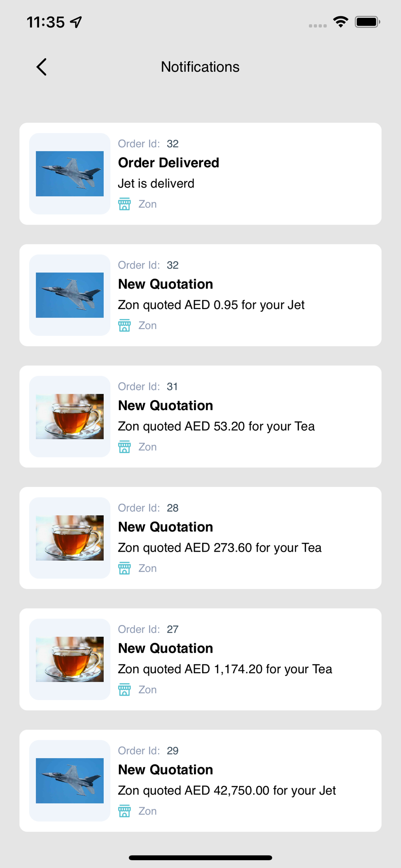Open the jet thumbnail for order 29

click(70, 781)
